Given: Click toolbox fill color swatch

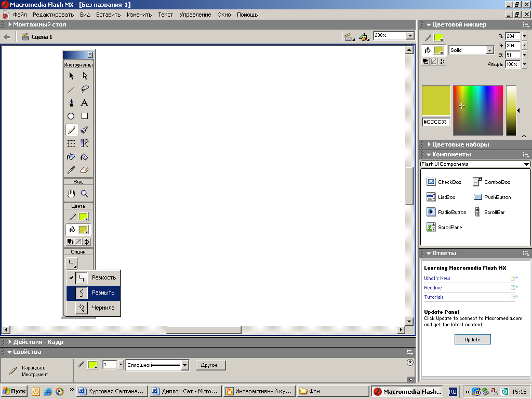Looking at the screenshot, I should coord(84,230).
